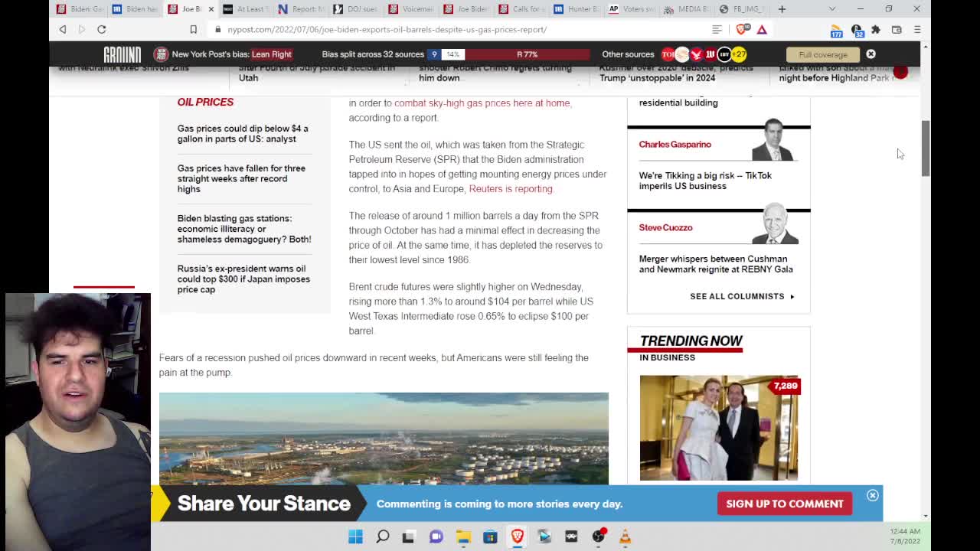Image resolution: width=980 pixels, height=551 pixels.
Task: Open Microsoft Store from the taskbar
Action: 490,536
